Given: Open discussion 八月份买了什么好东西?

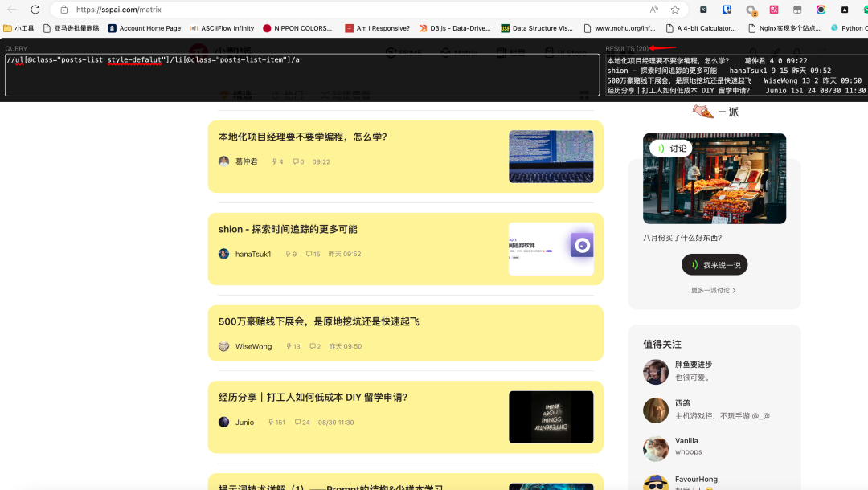Looking at the screenshot, I should [x=682, y=238].
